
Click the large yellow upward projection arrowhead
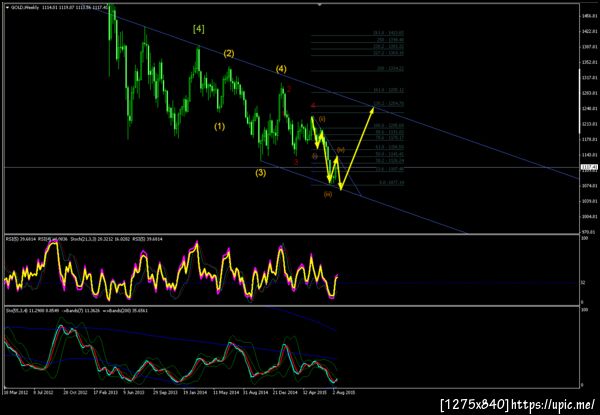coord(372,110)
